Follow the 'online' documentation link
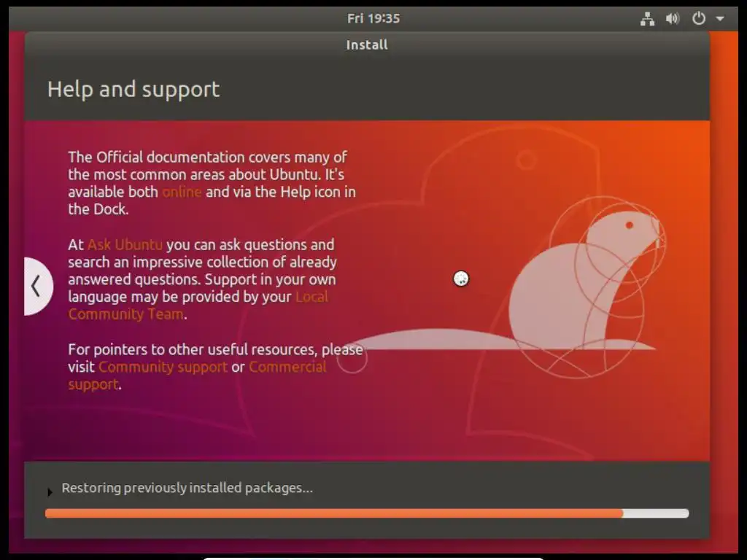This screenshot has width=747, height=560. [182, 192]
